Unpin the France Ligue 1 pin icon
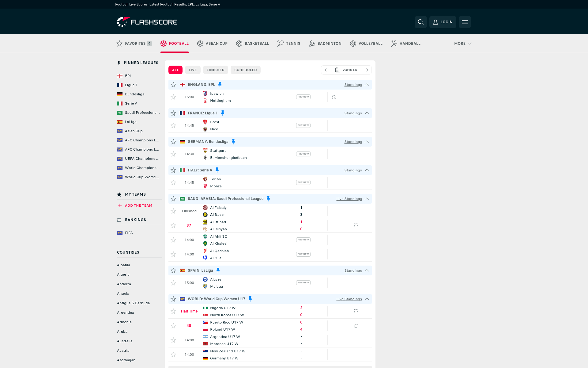Screen dimensions: 588x368 pyautogui.click(x=223, y=113)
